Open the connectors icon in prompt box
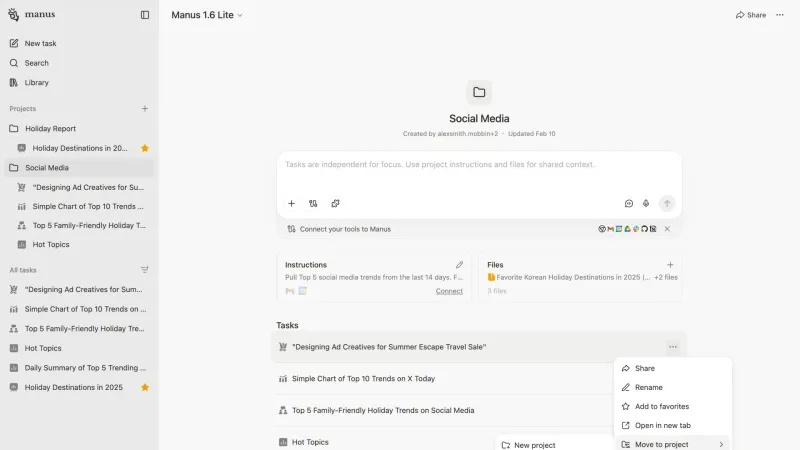The height and width of the screenshot is (450, 800). tap(313, 203)
